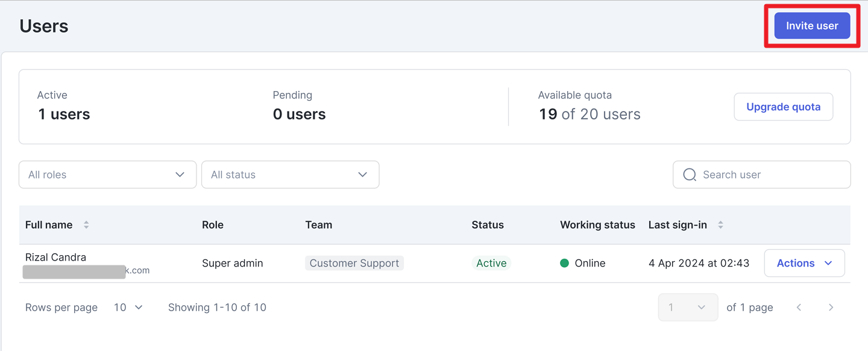Open Actions menu for Rizal Candra
Viewport: 868px width, 351px height.
pyautogui.click(x=804, y=263)
